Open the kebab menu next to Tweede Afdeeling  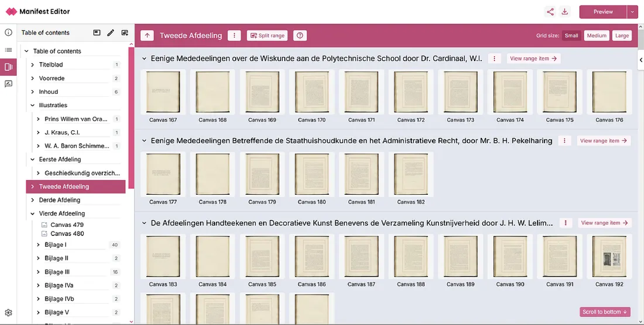[x=234, y=35]
